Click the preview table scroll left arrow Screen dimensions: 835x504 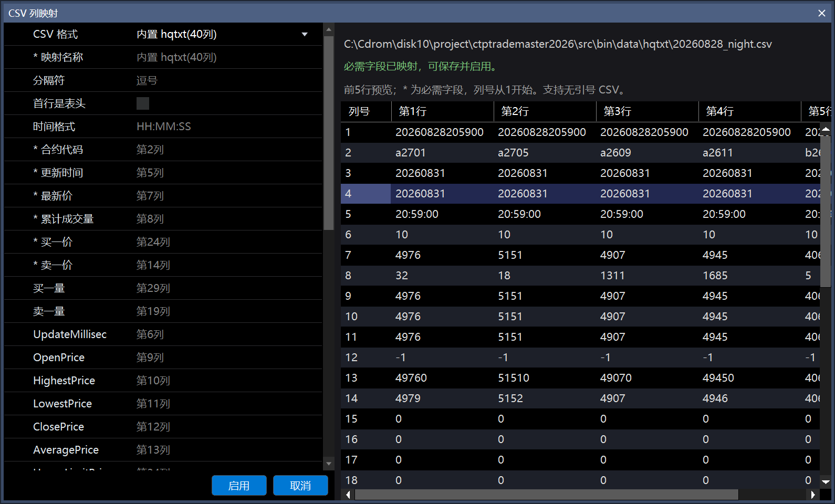(x=348, y=495)
